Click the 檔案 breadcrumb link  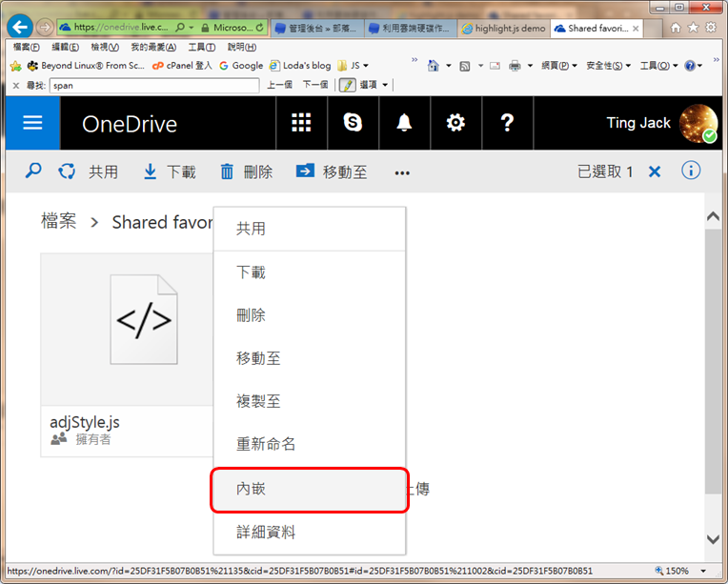[58, 221]
